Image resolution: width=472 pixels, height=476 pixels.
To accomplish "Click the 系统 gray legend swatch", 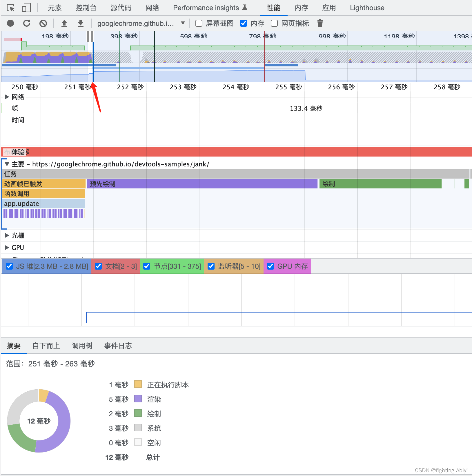I will pyautogui.click(x=138, y=428).
